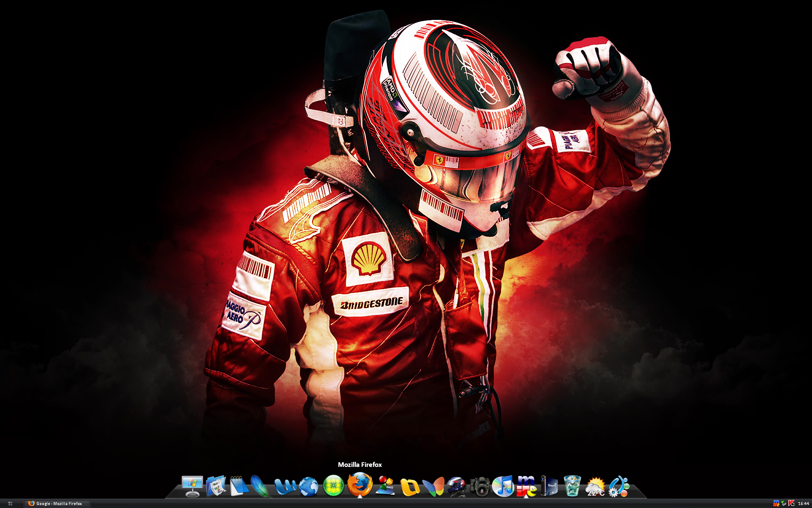Switch to Google - Mozilla Firefox taskbar button
The width and height of the screenshot is (812, 508).
[57, 503]
